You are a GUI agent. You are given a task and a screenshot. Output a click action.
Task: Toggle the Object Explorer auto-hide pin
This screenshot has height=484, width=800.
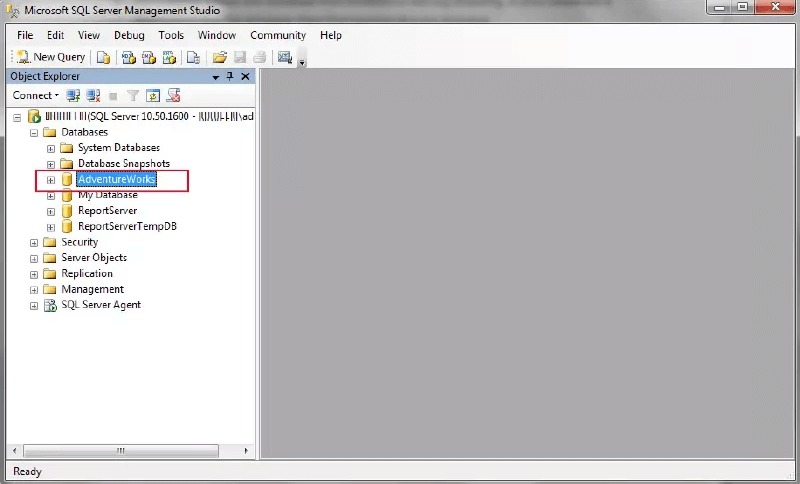click(x=230, y=77)
